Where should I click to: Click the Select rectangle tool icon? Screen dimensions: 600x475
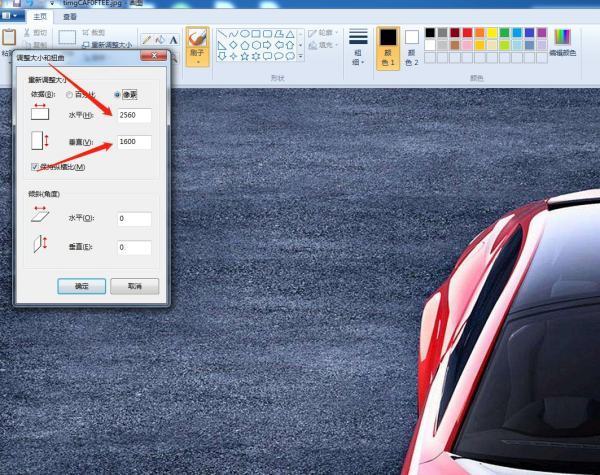[67, 39]
